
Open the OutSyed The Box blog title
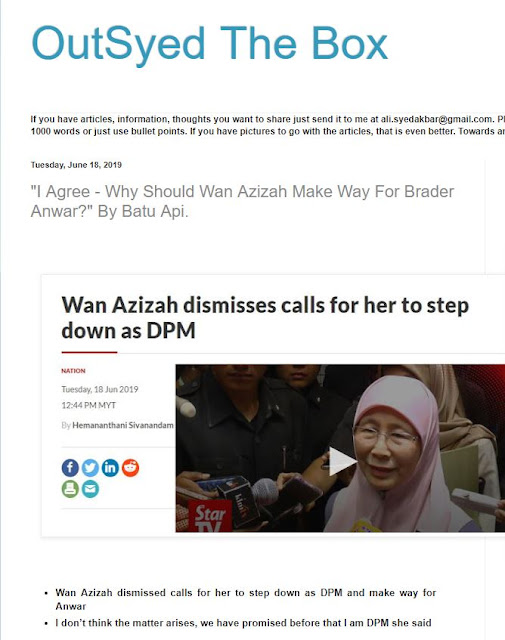(209, 44)
